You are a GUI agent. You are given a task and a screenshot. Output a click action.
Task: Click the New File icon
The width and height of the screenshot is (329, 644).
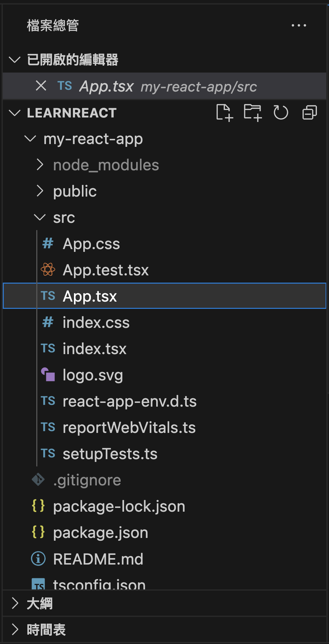pos(224,113)
